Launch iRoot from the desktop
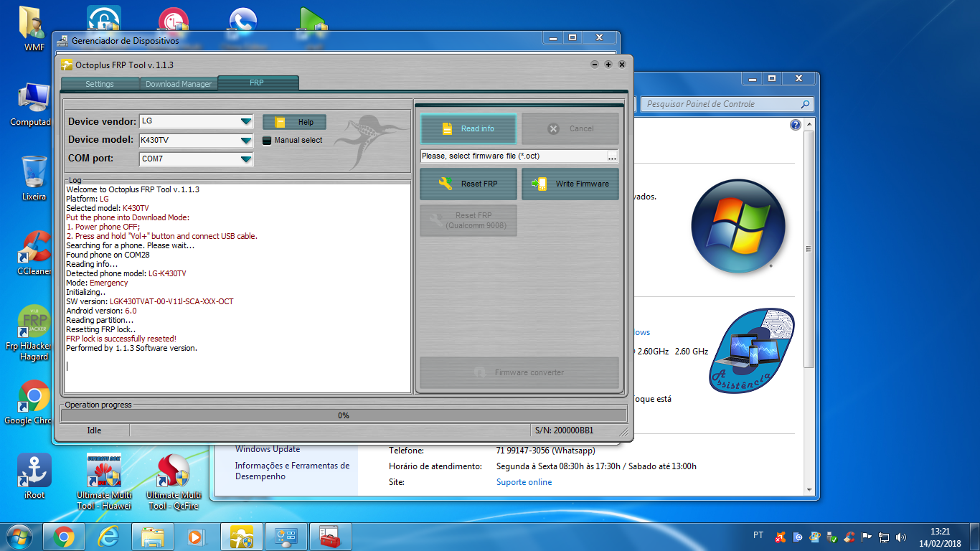The image size is (980, 551). point(34,476)
